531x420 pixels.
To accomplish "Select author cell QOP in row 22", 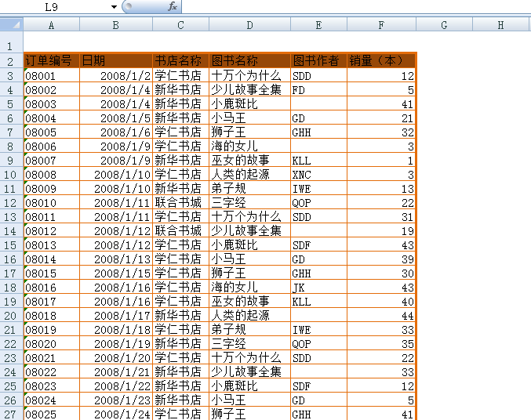I will click(318, 343).
